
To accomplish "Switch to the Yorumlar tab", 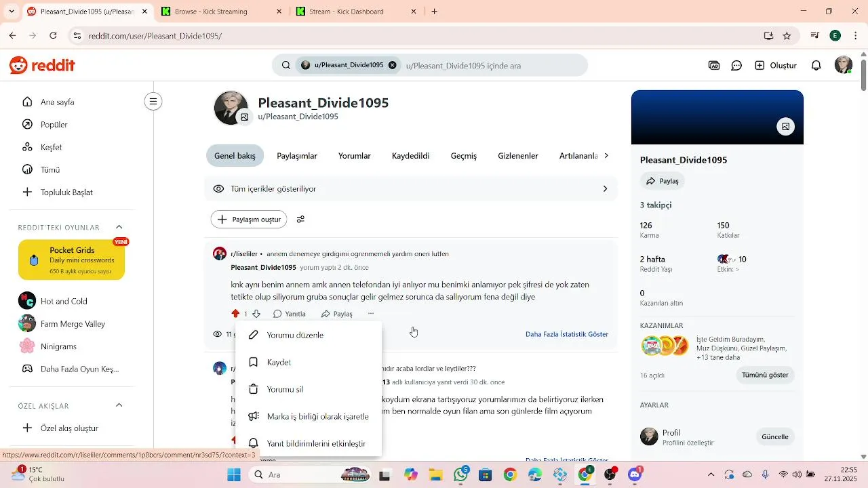I will pyautogui.click(x=355, y=156).
